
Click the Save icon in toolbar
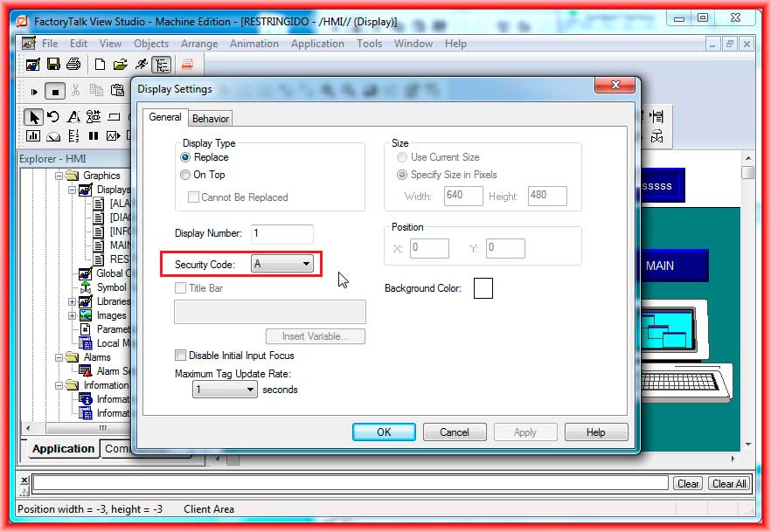[x=53, y=65]
